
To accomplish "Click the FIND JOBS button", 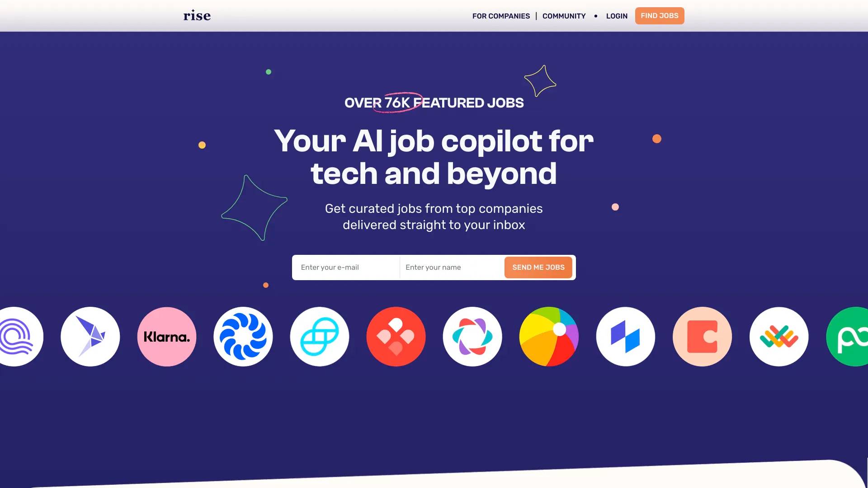I will point(659,15).
